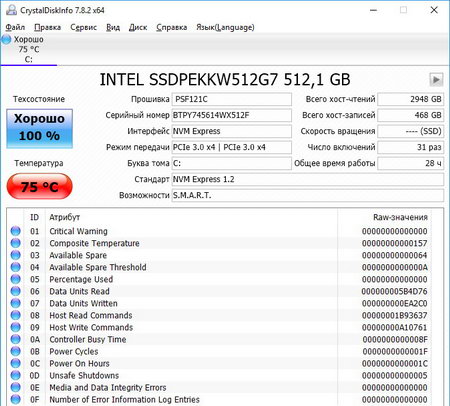Click status icon of Data Units Read row
The height and width of the screenshot is (406, 450).
pos(16,291)
